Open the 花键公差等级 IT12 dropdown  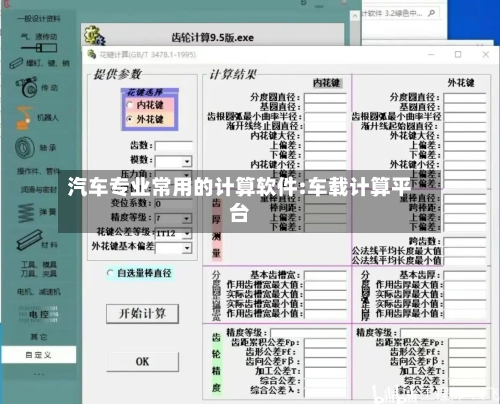coord(187,233)
